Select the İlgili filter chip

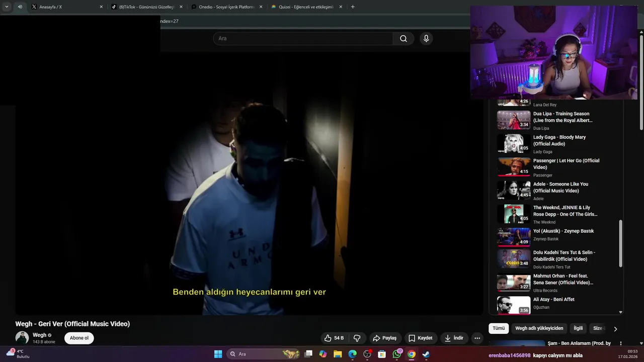tap(578, 328)
